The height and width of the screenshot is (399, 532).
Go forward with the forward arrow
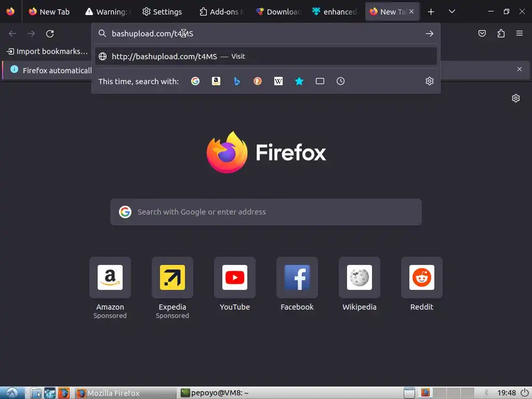click(31, 34)
